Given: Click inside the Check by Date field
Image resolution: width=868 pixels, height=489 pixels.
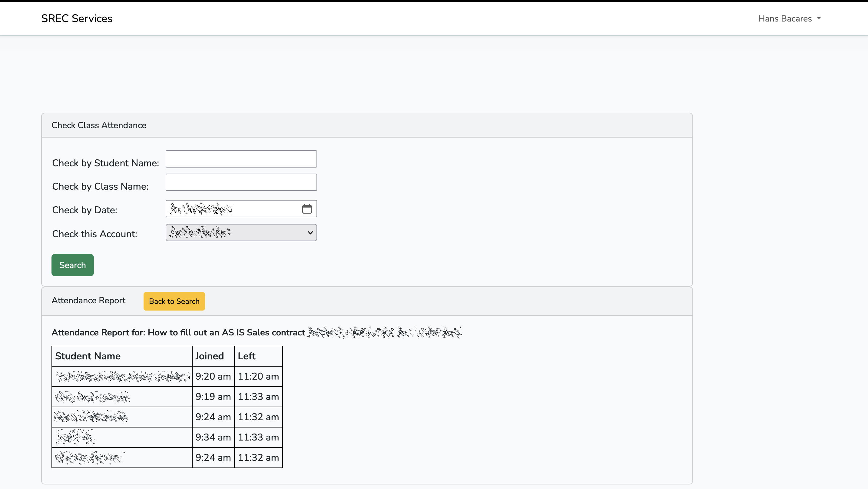Looking at the screenshot, I should [x=233, y=209].
